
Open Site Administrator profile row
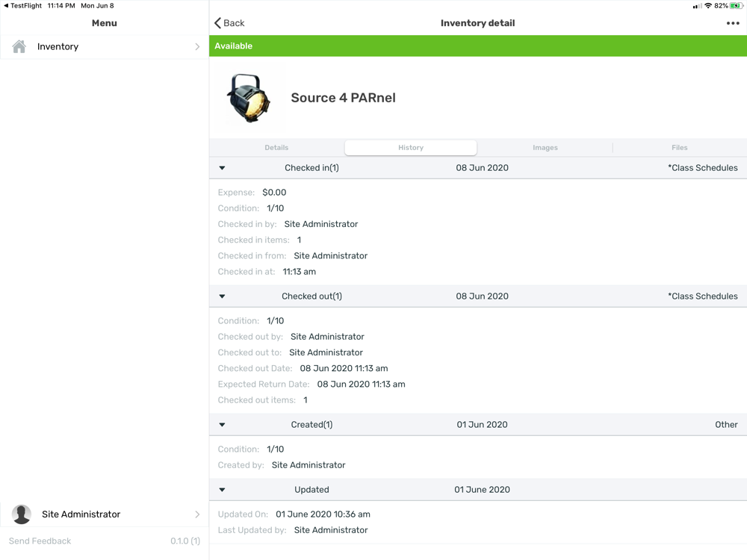tap(105, 514)
